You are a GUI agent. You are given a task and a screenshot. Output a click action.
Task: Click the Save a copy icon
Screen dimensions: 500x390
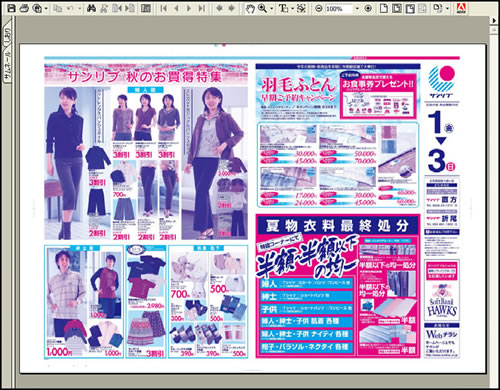tap(11, 8)
